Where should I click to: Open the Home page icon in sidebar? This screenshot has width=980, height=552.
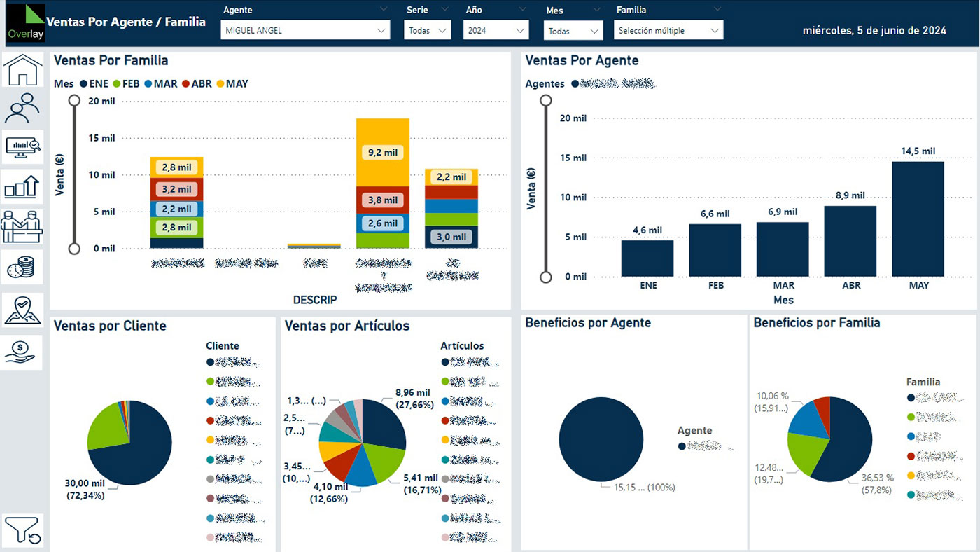point(22,69)
